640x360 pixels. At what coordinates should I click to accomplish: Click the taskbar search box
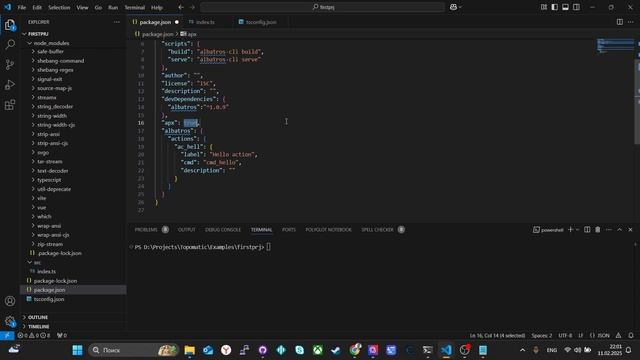133,350
